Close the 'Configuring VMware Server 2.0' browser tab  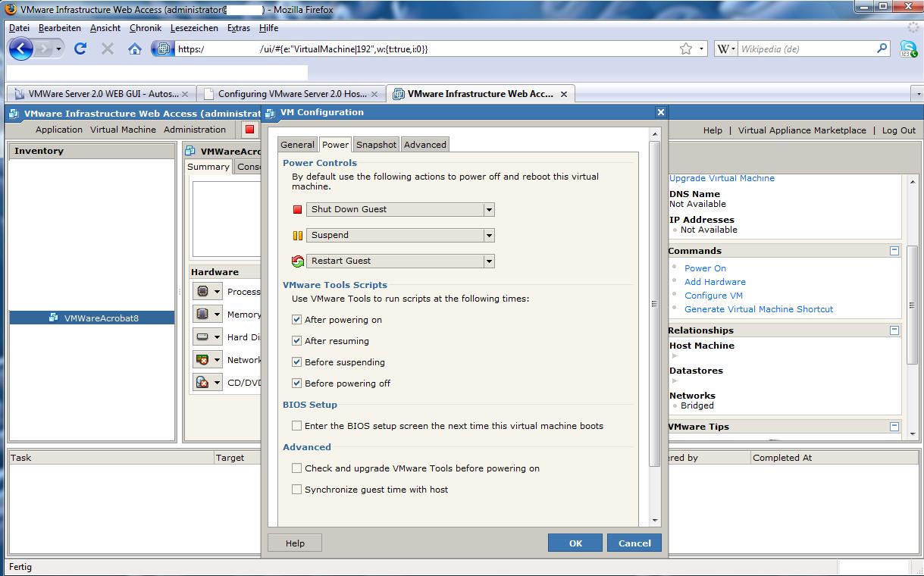[374, 94]
